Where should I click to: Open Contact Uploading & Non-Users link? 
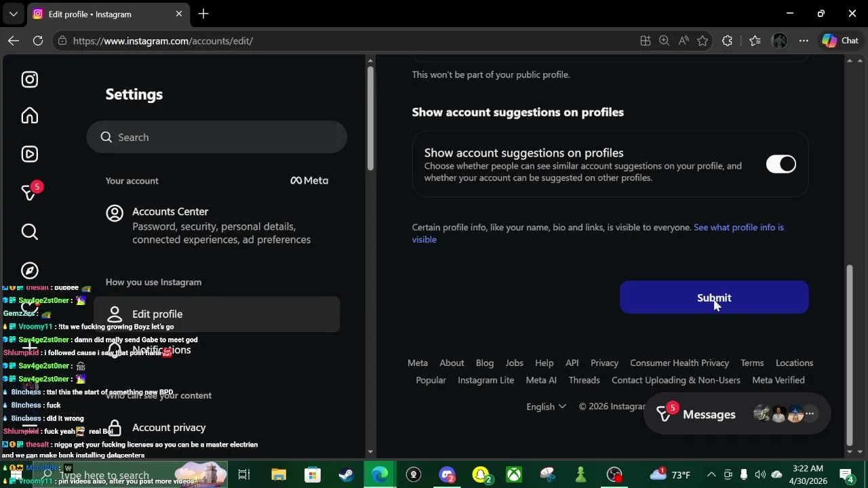click(676, 380)
